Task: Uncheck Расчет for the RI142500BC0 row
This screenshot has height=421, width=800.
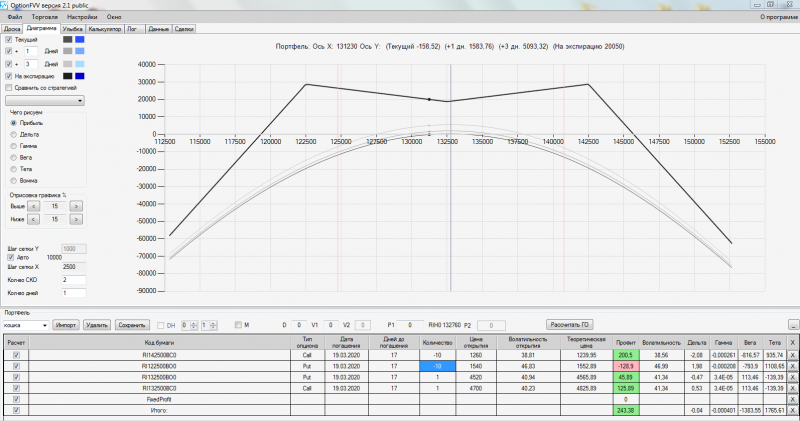Action: click(16, 355)
